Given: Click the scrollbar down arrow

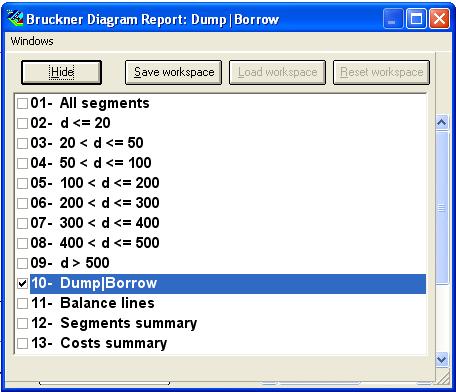Looking at the screenshot, I should (442, 360).
